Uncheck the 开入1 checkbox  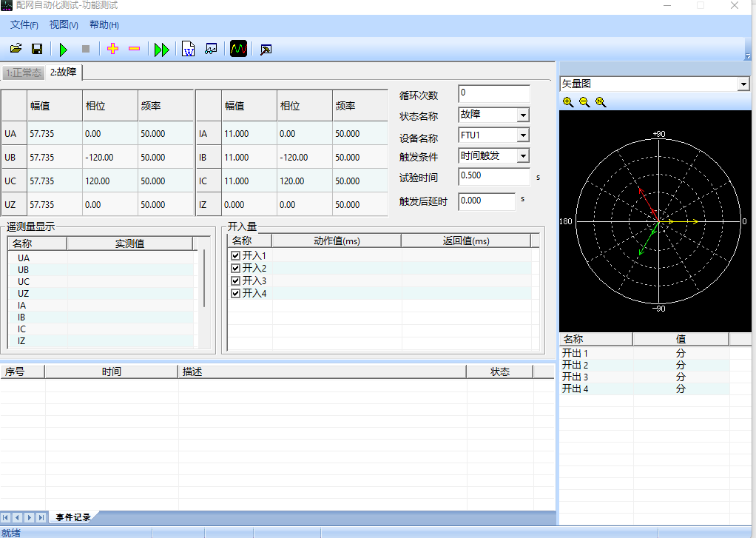coord(236,255)
